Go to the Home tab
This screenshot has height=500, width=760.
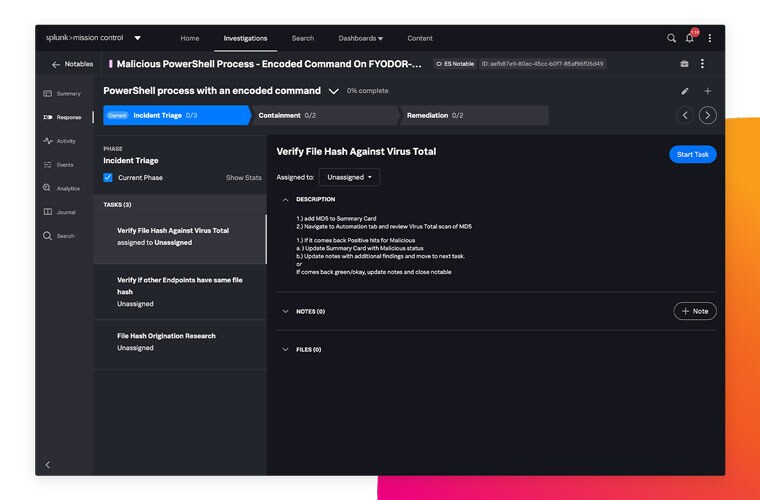pos(190,38)
